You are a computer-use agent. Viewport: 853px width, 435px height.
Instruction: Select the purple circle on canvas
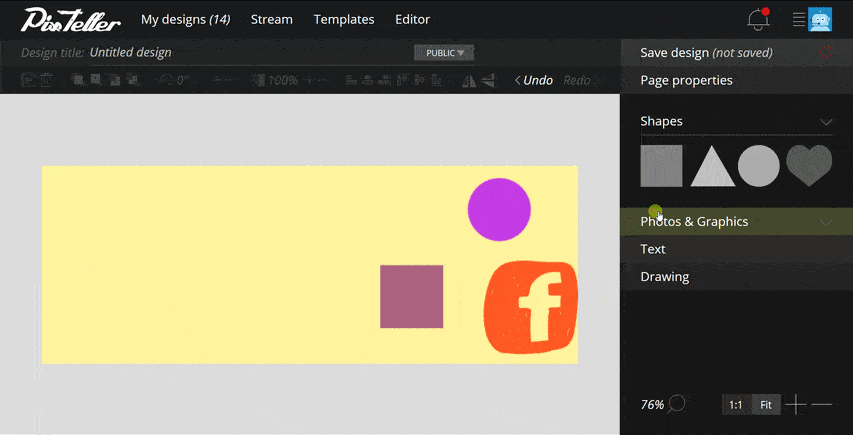click(499, 209)
